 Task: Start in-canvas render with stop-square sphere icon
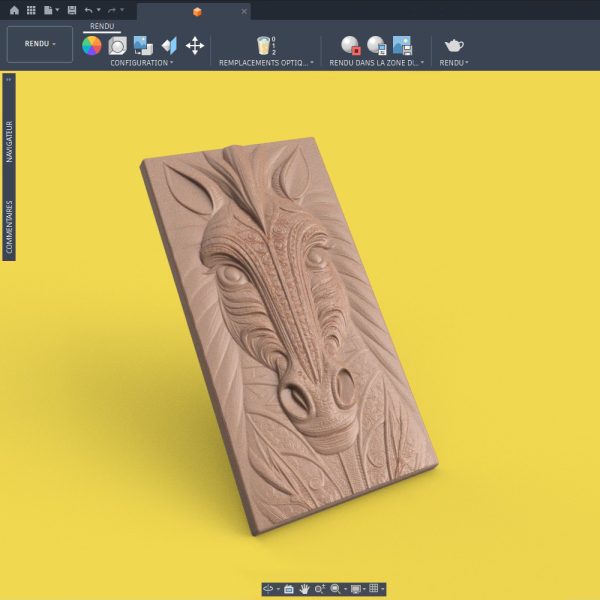click(351, 46)
